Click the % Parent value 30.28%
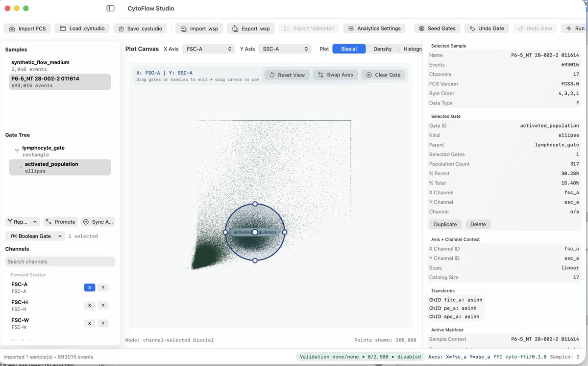The image size is (588, 366). point(571,174)
